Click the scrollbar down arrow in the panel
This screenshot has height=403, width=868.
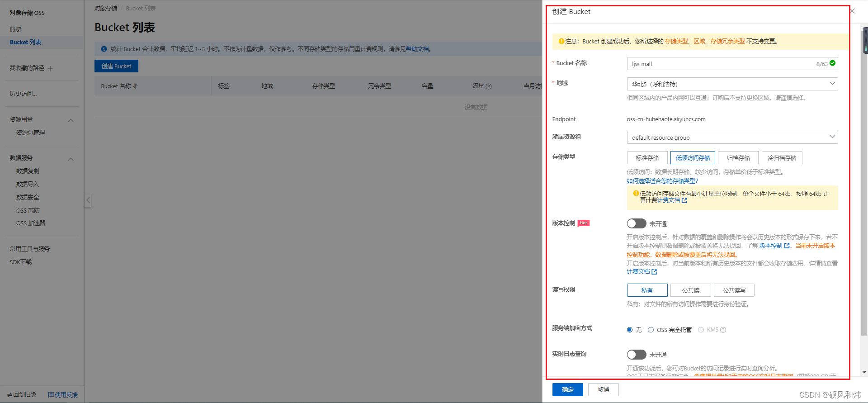pos(864,373)
